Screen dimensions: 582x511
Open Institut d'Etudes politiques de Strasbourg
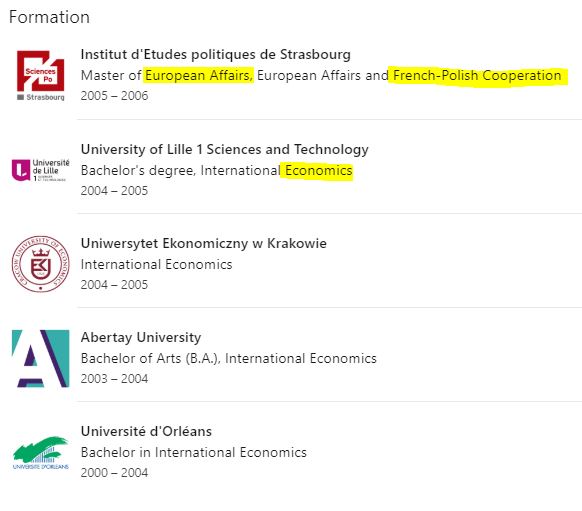(215, 55)
